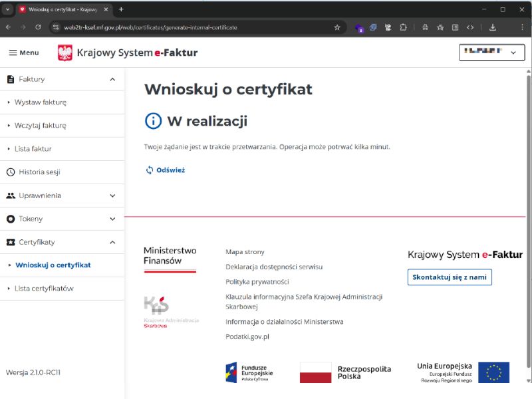532x399 pixels.
Task: Collapse the Faktury section
Action: pyautogui.click(x=112, y=79)
